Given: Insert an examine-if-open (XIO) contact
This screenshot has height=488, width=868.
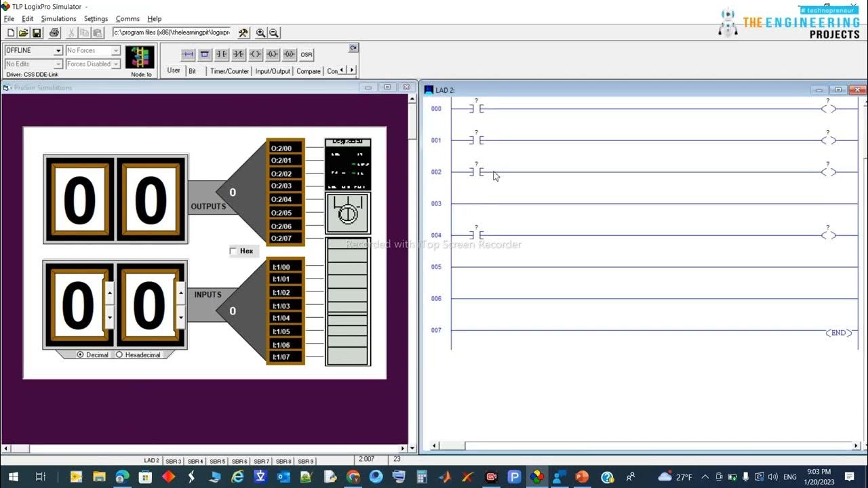Looking at the screenshot, I should (x=239, y=54).
